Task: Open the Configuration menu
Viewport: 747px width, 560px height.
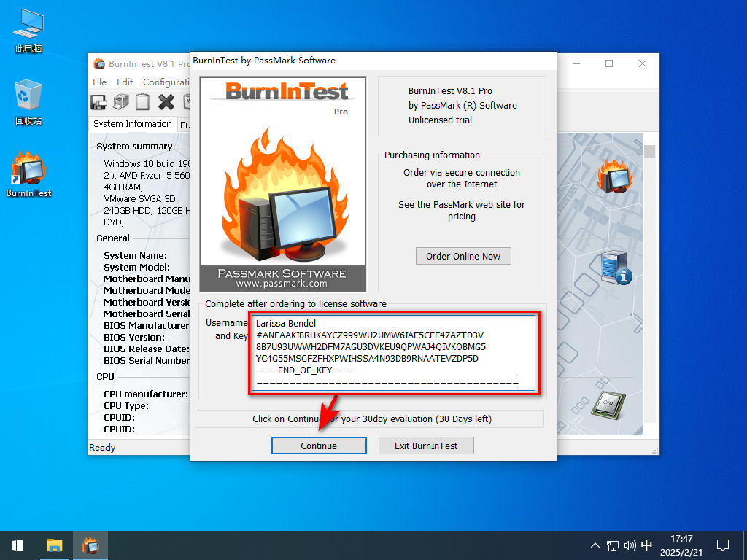Action: tap(166, 82)
